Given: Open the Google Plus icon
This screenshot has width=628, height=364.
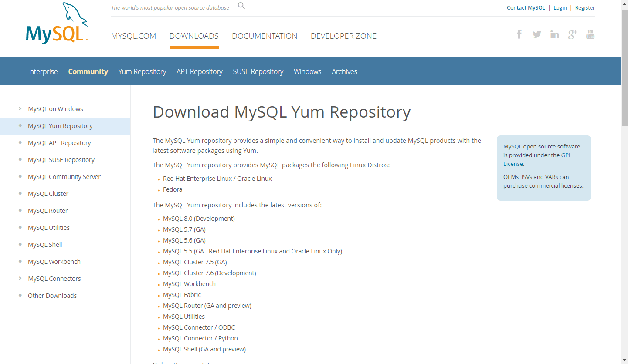Looking at the screenshot, I should tap(573, 34).
